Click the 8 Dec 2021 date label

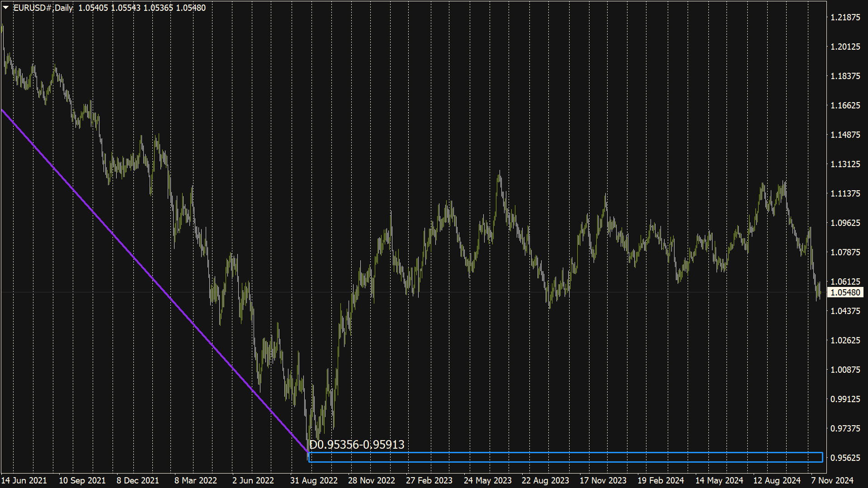tap(137, 480)
